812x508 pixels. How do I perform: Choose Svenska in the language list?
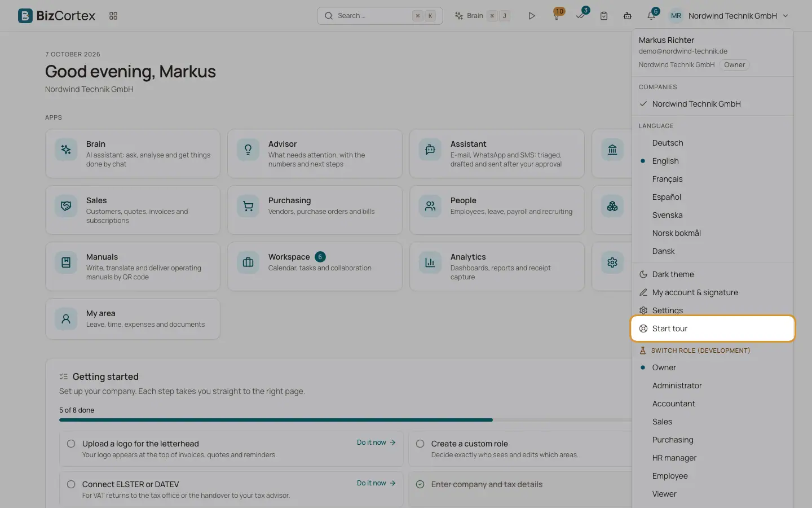tap(713, 215)
